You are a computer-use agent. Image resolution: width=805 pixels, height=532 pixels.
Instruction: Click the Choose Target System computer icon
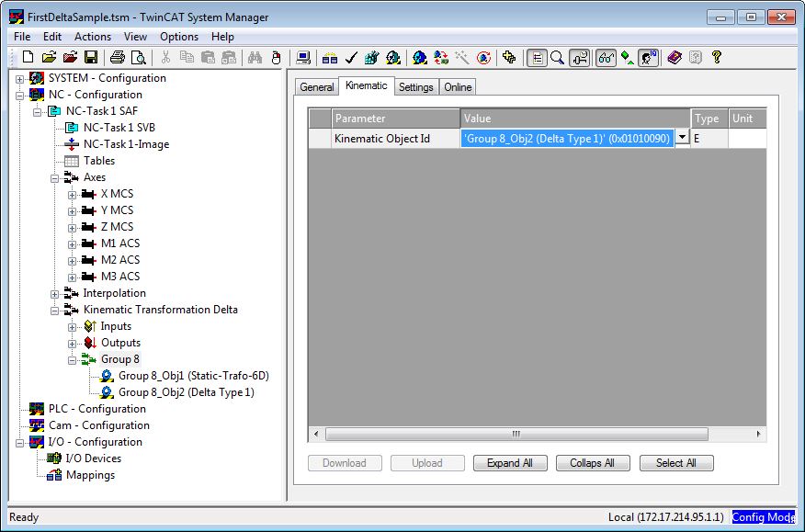(303, 58)
